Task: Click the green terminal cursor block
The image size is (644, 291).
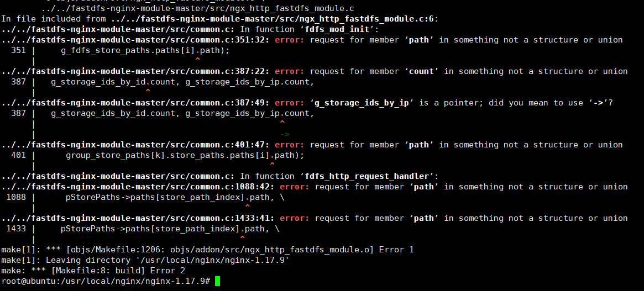Action: (x=217, y=281)
